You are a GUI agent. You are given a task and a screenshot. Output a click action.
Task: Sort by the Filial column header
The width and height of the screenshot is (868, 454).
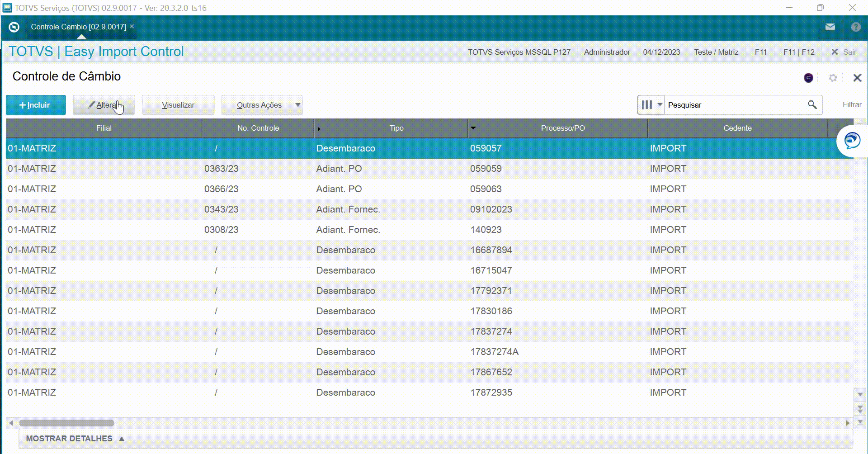[104, 128]
